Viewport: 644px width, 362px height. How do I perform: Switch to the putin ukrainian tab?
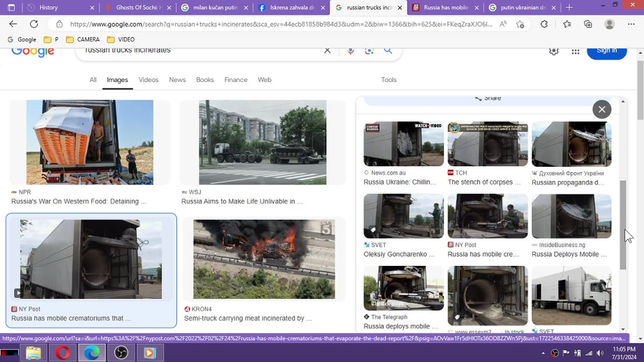click(522, 8)
